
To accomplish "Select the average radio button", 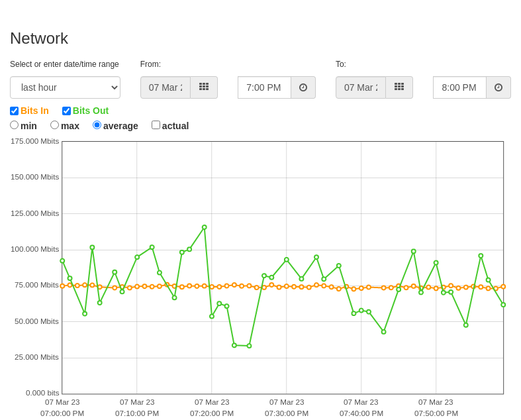I will (x=97, y=125).
